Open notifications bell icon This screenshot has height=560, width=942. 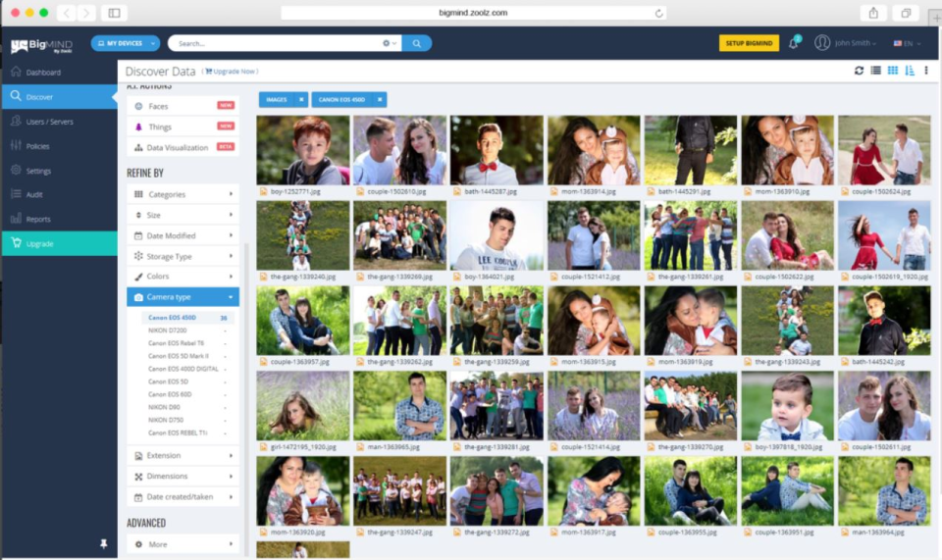(x=794, y=43)
